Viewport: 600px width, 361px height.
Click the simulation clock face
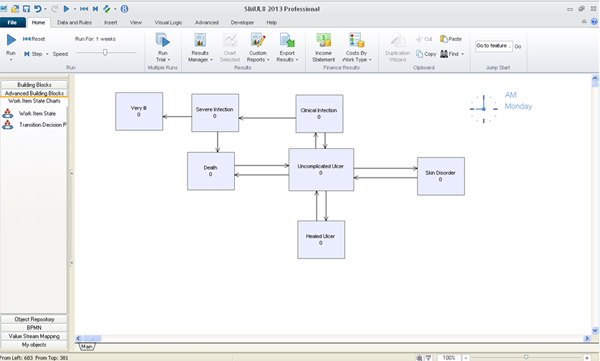pos(484,109)
